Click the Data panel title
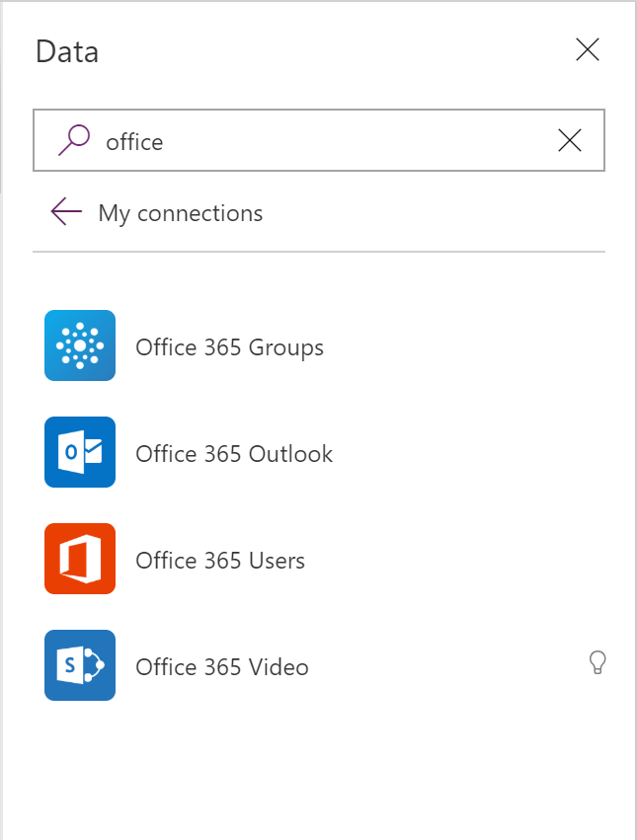637x840 pixels. pyautogui.click(x=67, y=52)
